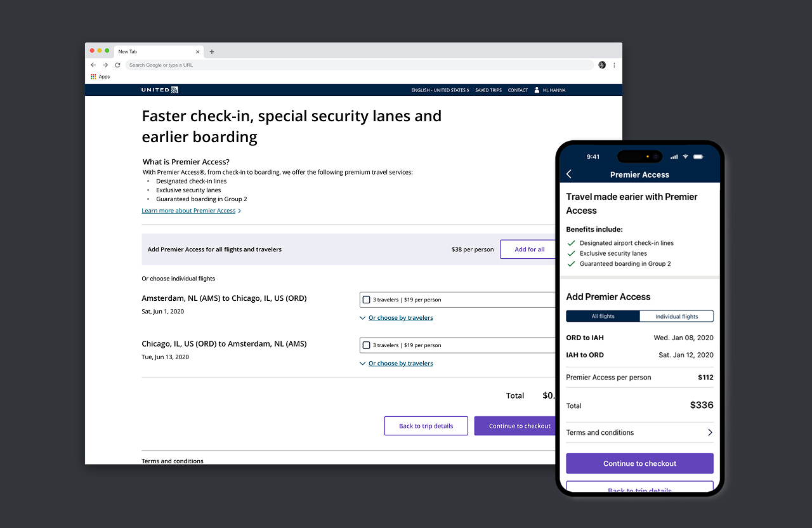Click the Add for all button
The height and width of the screenshot is (528, 812).
tap(529, 249)
